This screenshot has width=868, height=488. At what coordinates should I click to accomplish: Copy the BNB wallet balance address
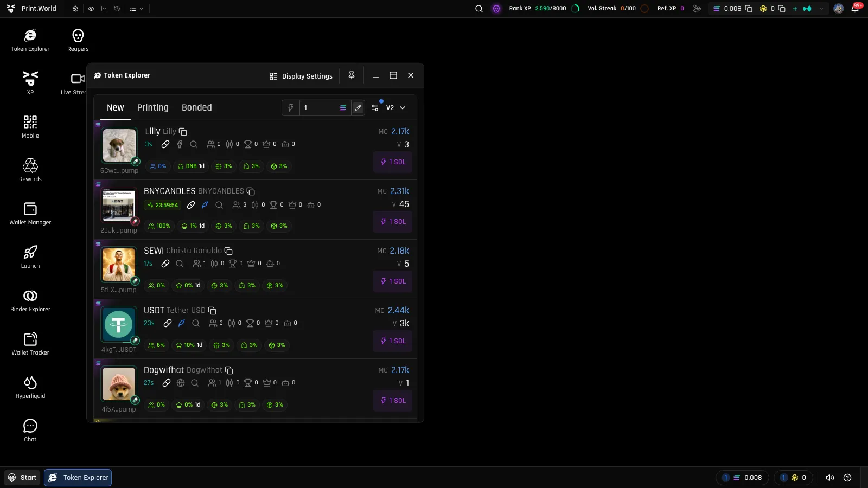(782, 9)
